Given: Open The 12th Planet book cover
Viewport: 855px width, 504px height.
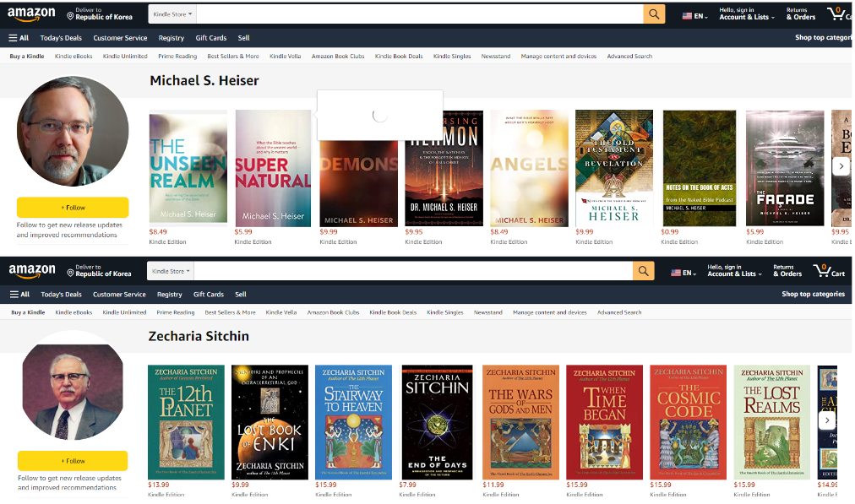Looking at the screenshot, I should tap(186, 422).
